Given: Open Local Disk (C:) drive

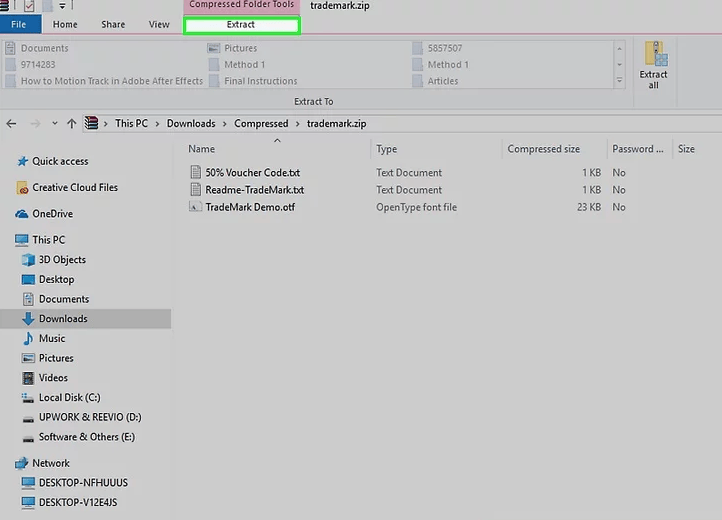Looking at the screenshot, I should pyautogui.click(x=69, y=397).
